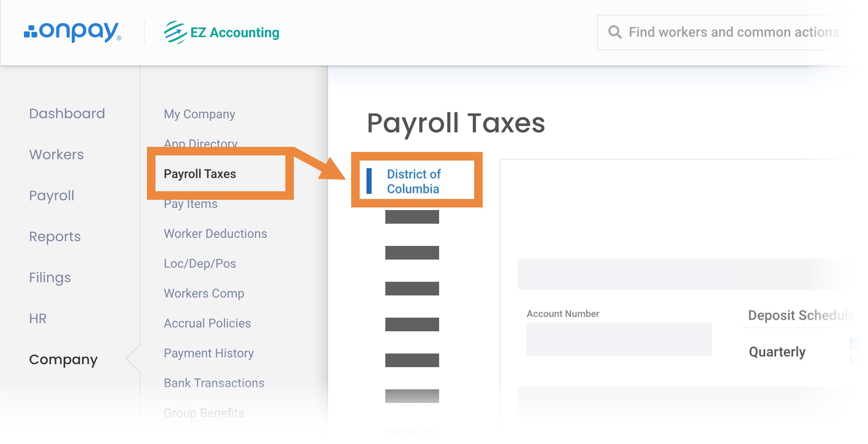Open the Filings section
This screenshot has height=444, width=868.
pyautogui.click(x=50, y=277)
